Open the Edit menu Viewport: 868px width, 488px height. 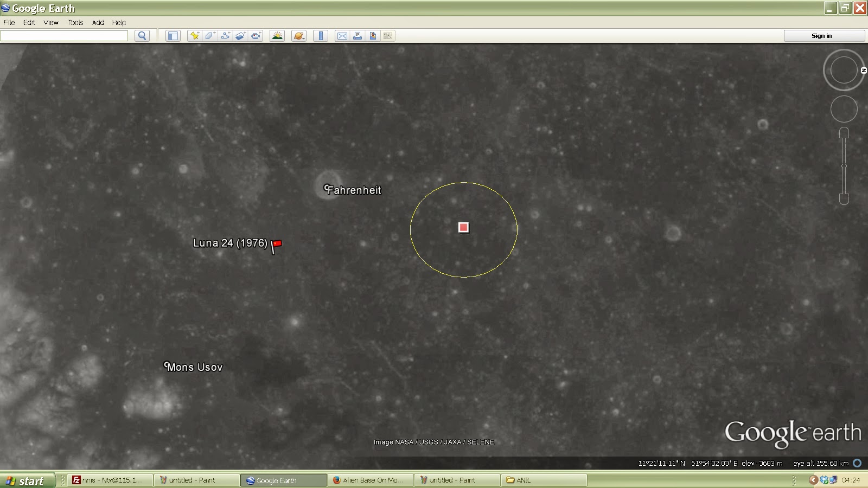click(x=29, y=22)
